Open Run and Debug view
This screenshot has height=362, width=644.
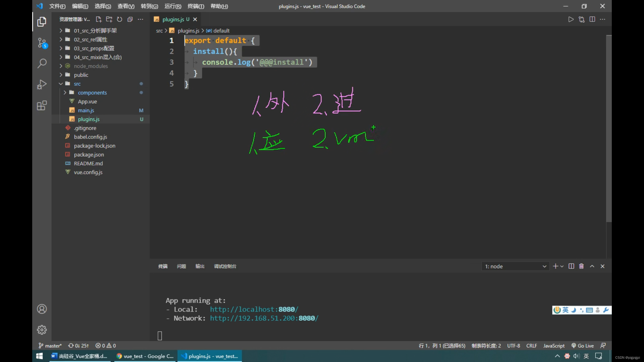pyautogui.click(x=42, y=84)
